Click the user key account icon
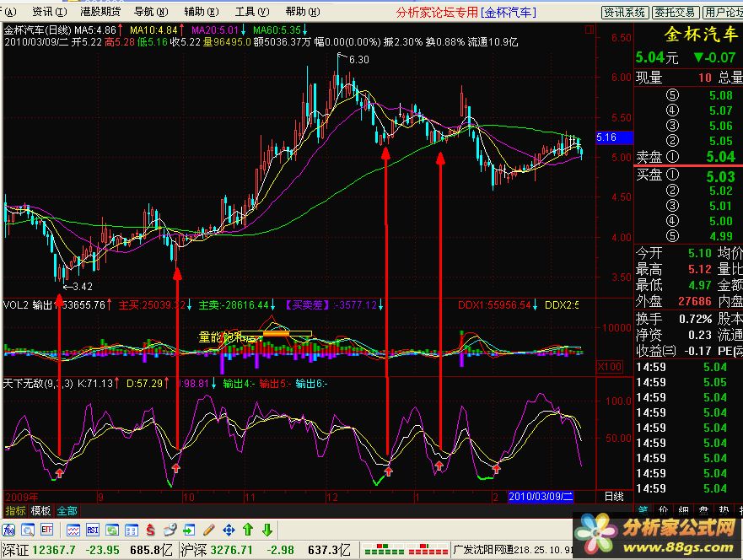The height and width of the screenshot is (560, 743). 170,530
